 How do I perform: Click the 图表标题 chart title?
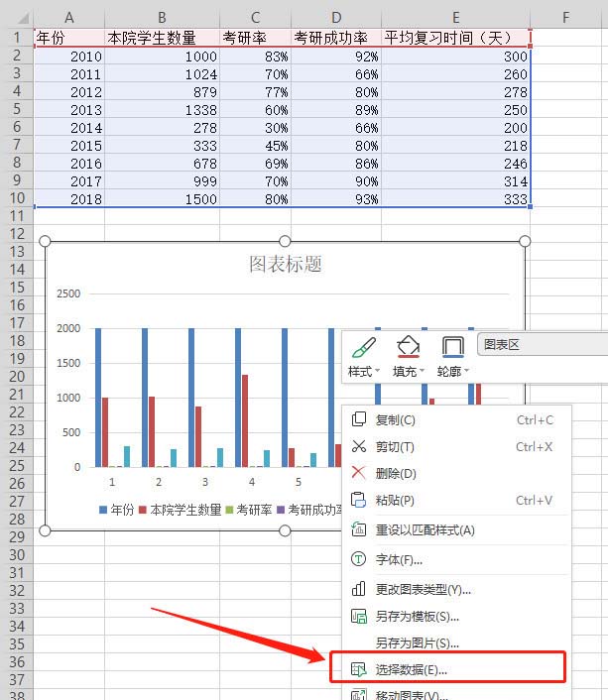click(x=285, y=264)
